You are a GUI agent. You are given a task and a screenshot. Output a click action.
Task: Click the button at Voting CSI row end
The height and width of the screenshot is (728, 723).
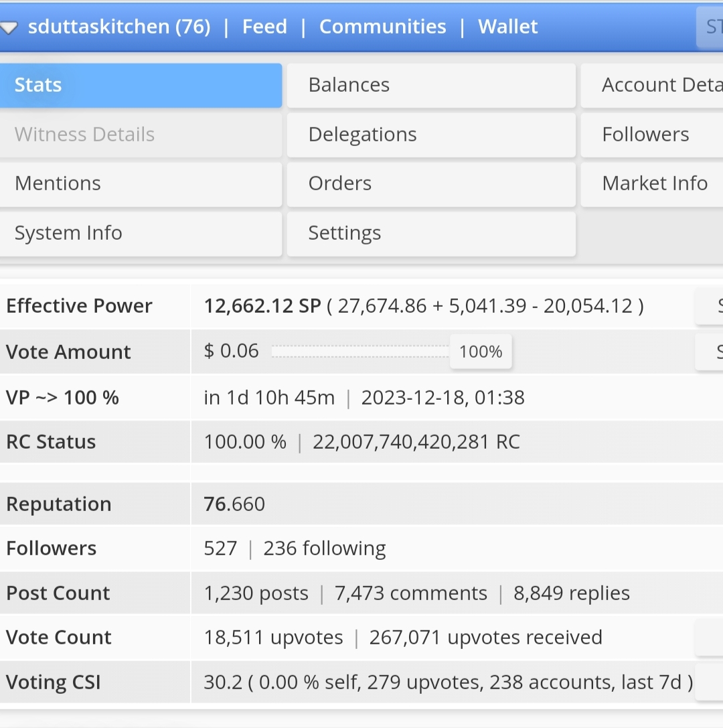pos(710,682)
